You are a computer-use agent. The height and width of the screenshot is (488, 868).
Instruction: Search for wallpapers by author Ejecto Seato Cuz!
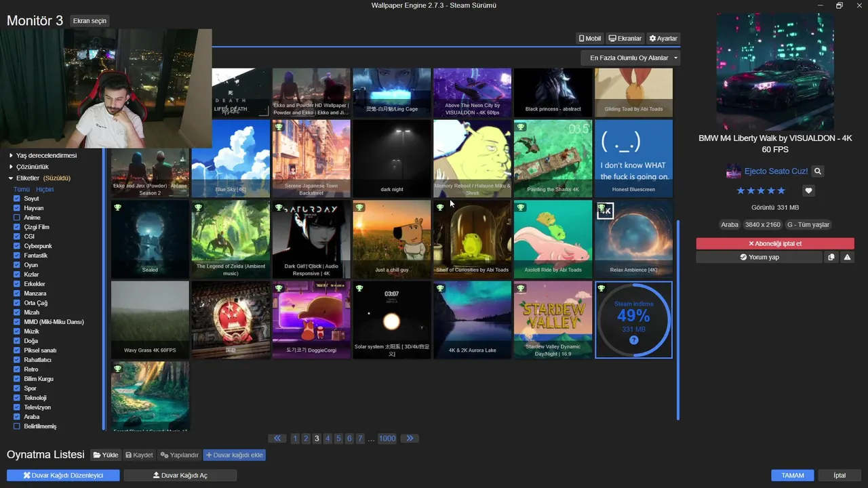point(818,171)
